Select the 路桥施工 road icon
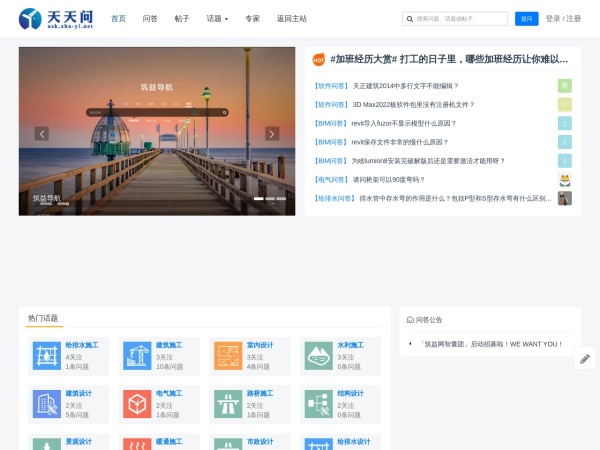The height and width of the screenshot is (450, 600). tap(228, 404)
